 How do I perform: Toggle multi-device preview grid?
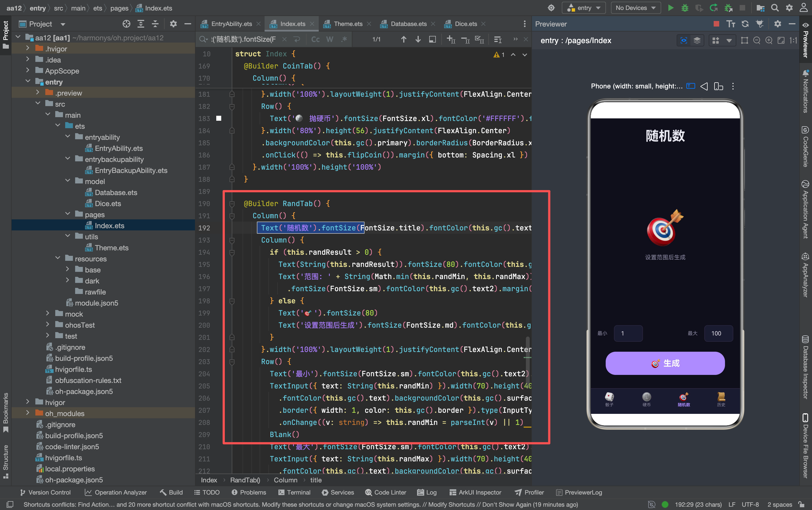716,41
